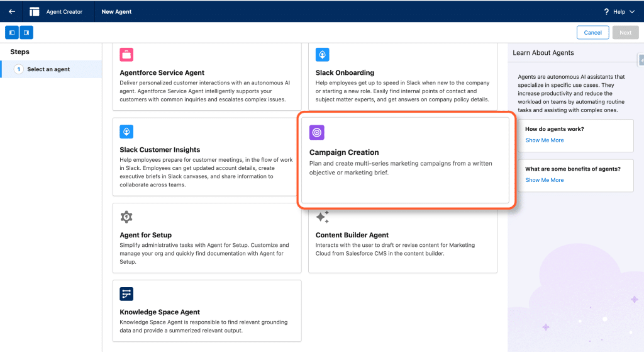Image resolution: width=644 pixels, height=352 pixels.
Task: Open the Help dropdown menu
Action: (619, 11)
